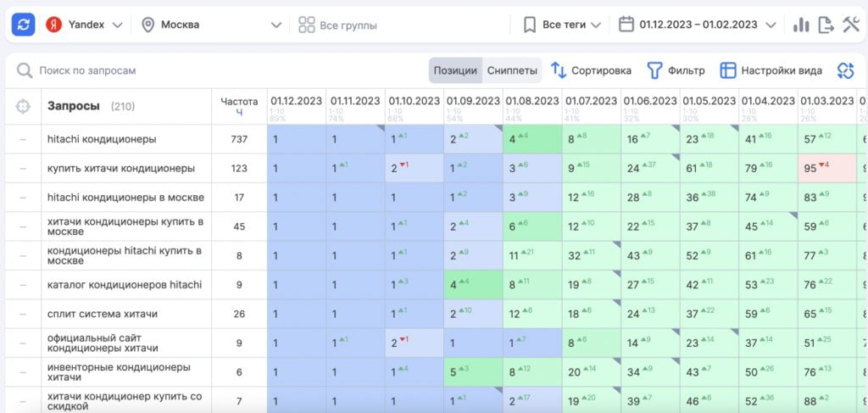Click the export file icon
The height and width of the screenshot is (413, 868).
coord(826,25)
